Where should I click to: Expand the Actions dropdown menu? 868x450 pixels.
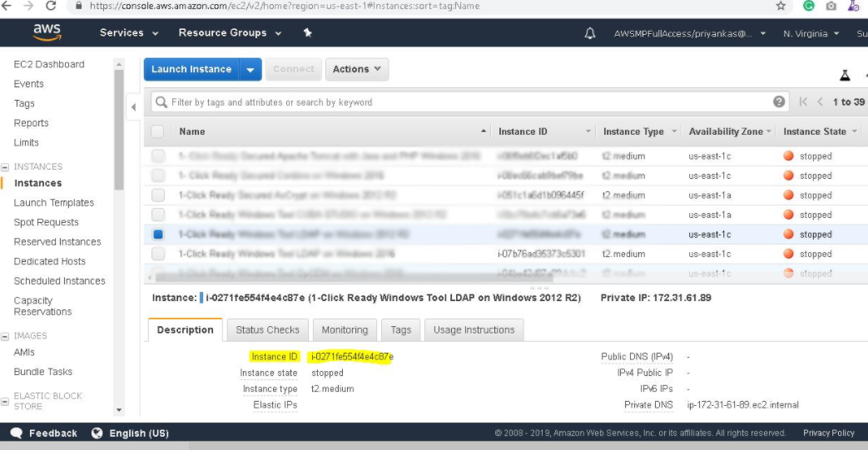[356, 70]
